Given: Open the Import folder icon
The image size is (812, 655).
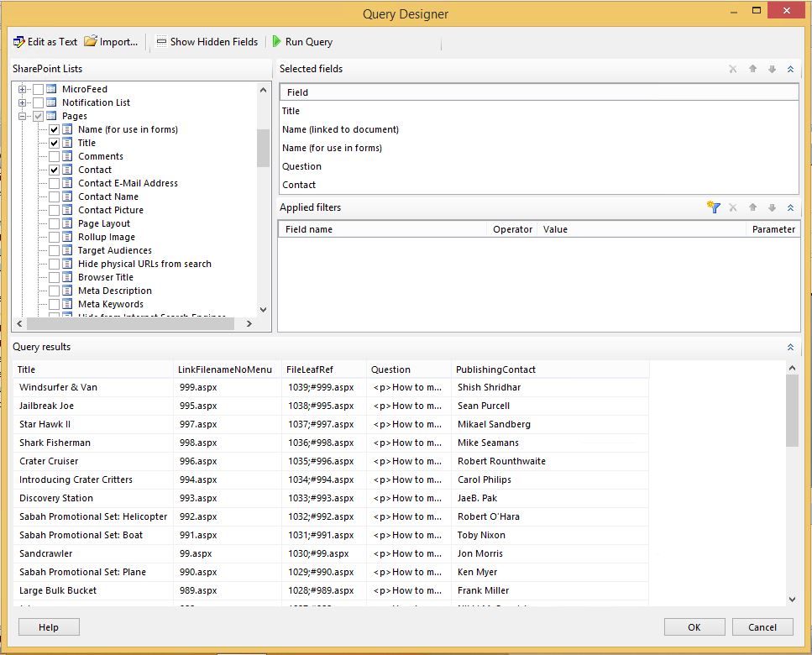Looking at the screenshot, I should tap(91, 41).
